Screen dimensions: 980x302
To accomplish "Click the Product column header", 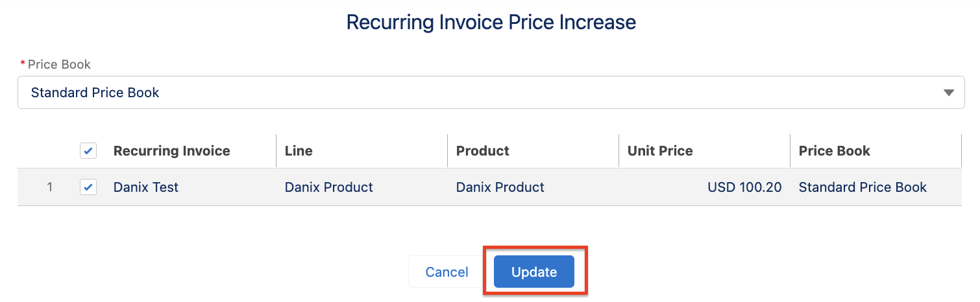I will click(483, 151).
